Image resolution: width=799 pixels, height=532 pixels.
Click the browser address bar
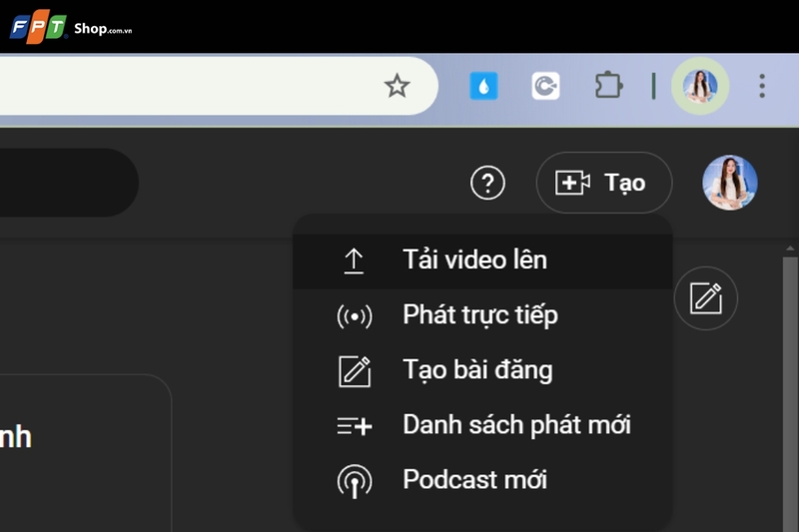(x=219, y=86)
